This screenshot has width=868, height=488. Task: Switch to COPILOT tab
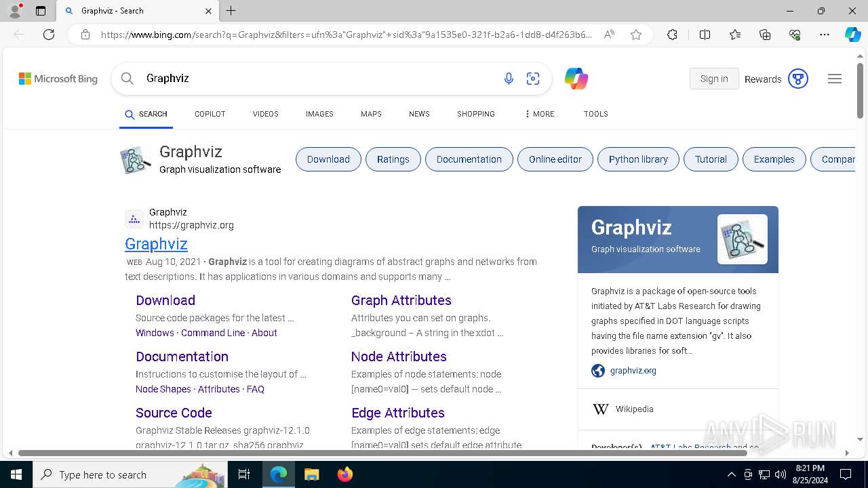210,114
